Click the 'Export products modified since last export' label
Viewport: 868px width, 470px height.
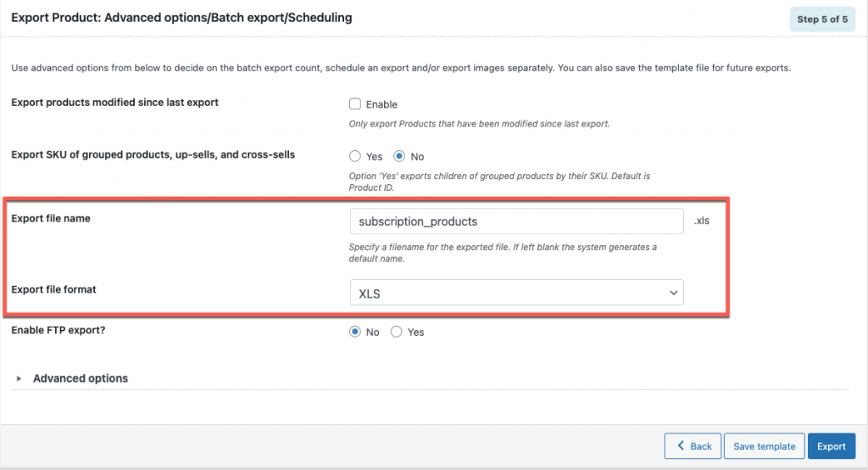coord(114,102)
